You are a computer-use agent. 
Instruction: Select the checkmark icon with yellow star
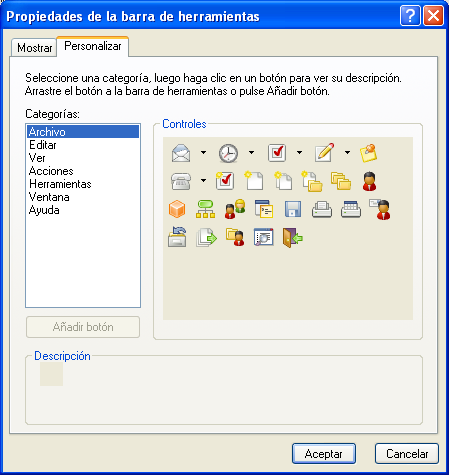point(224,181)
